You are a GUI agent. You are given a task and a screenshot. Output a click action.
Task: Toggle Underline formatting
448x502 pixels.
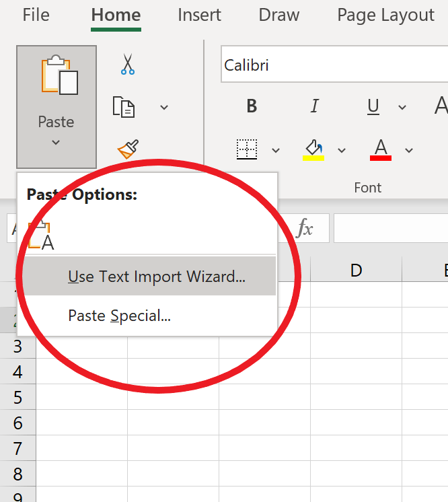pyautogui.click(x=373, y=106)
